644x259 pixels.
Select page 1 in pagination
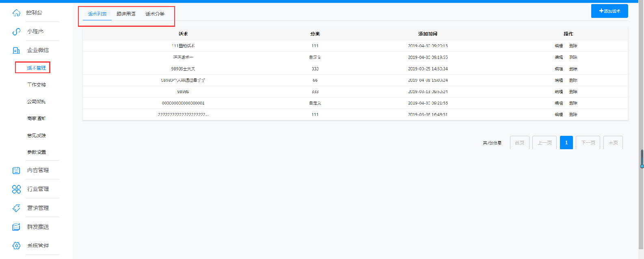click(566, 143)
